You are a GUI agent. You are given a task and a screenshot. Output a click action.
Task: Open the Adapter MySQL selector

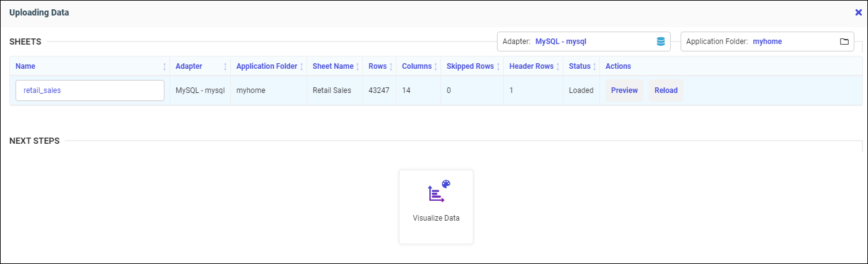583,42
